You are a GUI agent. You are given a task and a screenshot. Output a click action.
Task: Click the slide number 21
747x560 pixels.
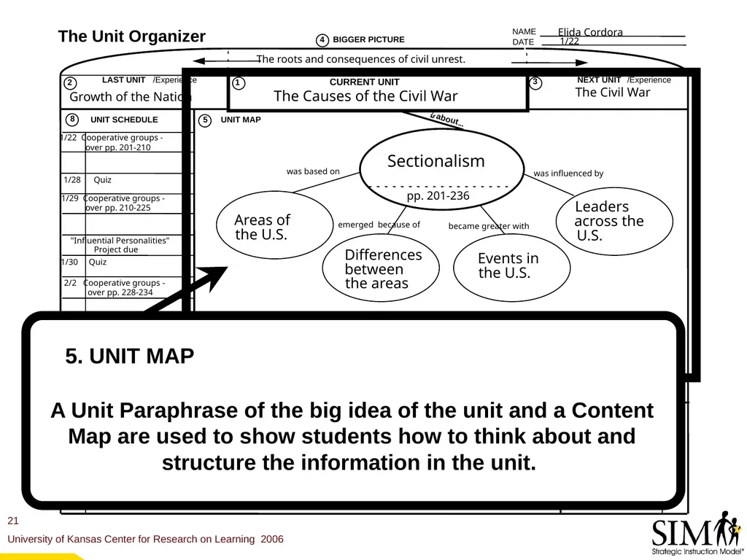(x=13, y=521)
